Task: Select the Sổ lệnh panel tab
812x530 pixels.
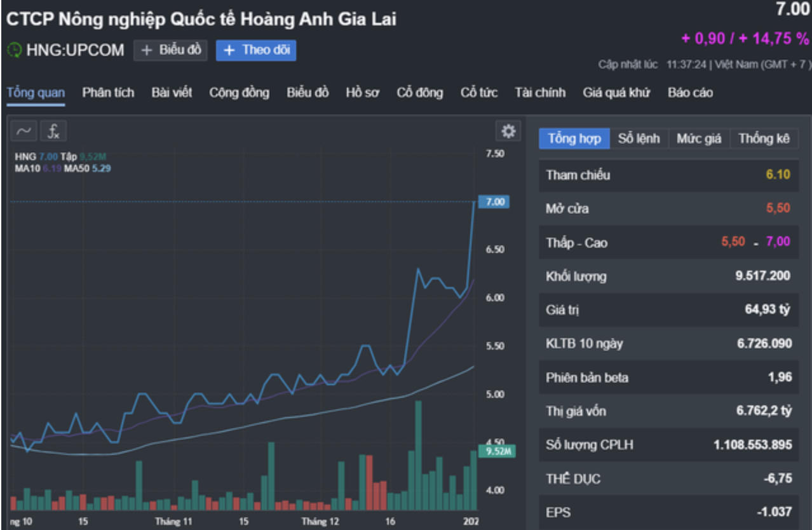Action: point(639,139)
